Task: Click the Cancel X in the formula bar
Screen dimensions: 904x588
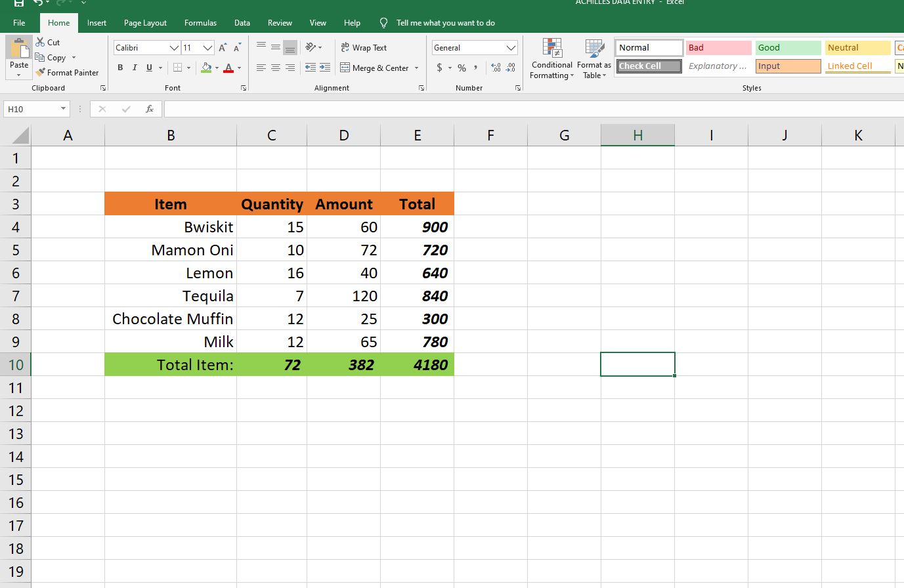Action: click(102, 109)
